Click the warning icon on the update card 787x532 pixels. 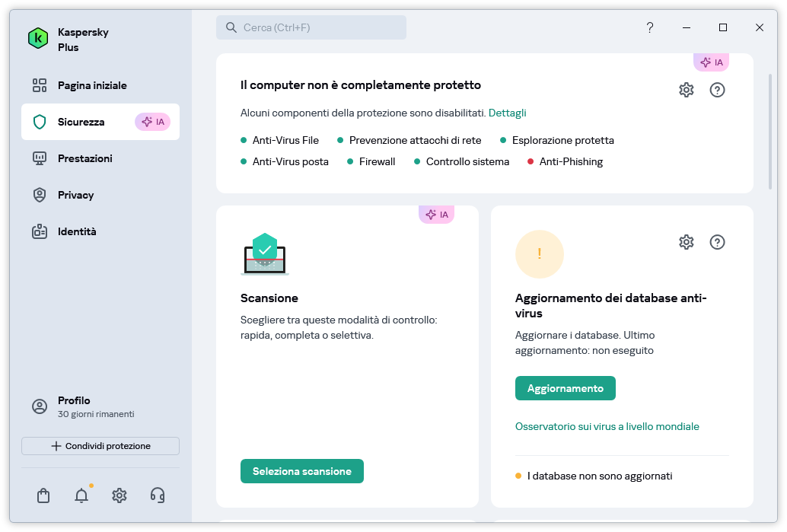540,254
